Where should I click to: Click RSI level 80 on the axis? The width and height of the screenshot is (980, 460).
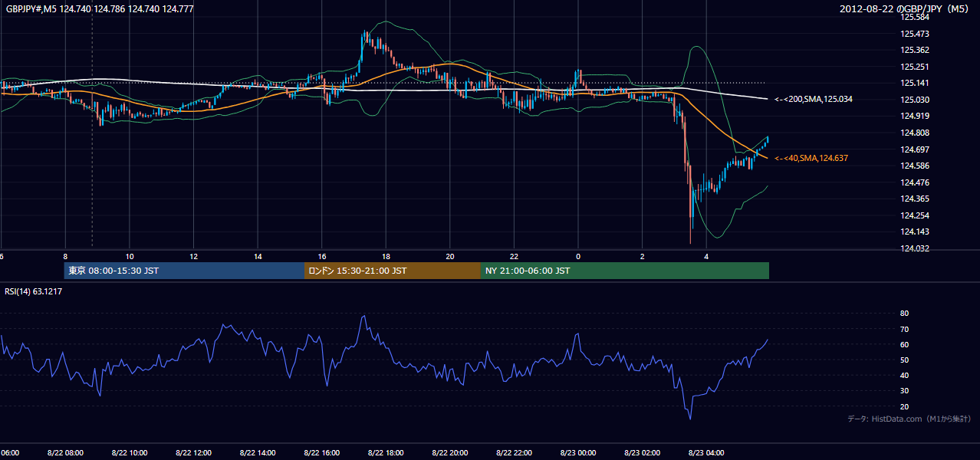(904, 314)
